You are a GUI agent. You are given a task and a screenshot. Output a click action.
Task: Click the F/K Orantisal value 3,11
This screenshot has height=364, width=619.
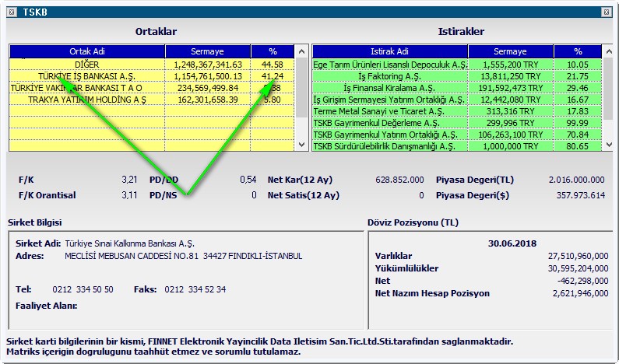[x=129, y=195]
